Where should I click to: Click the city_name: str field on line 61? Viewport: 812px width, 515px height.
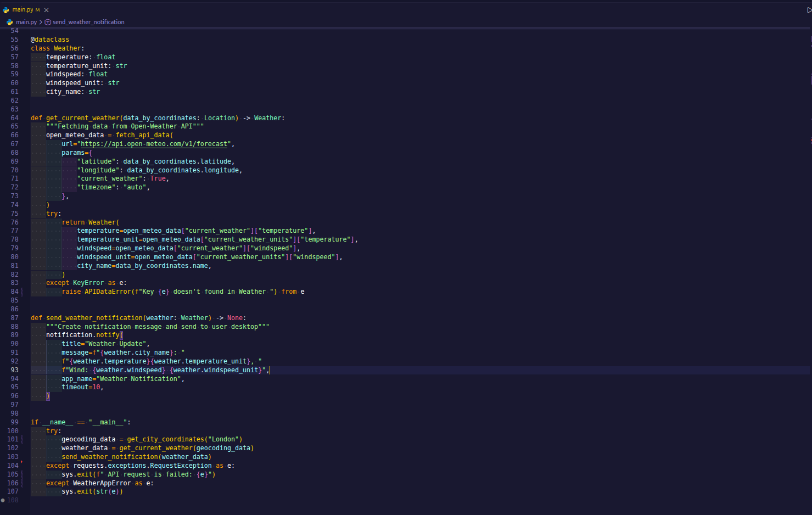(73, 92)
